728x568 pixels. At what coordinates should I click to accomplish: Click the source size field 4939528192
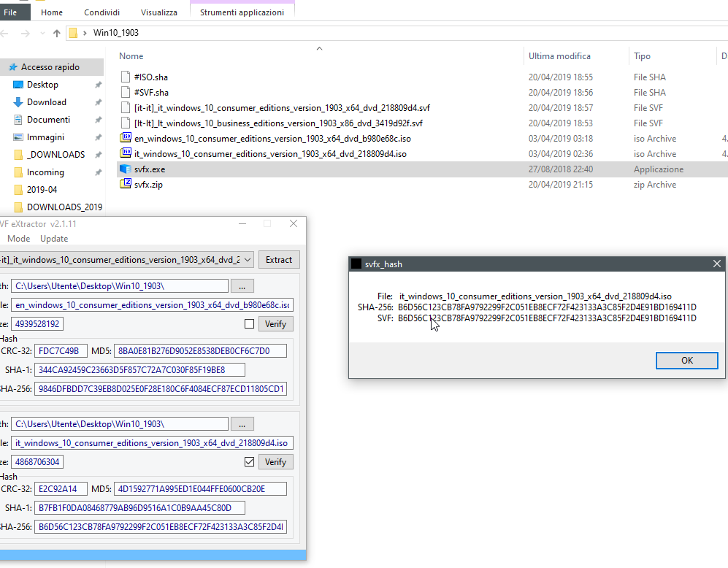[37, 324]
